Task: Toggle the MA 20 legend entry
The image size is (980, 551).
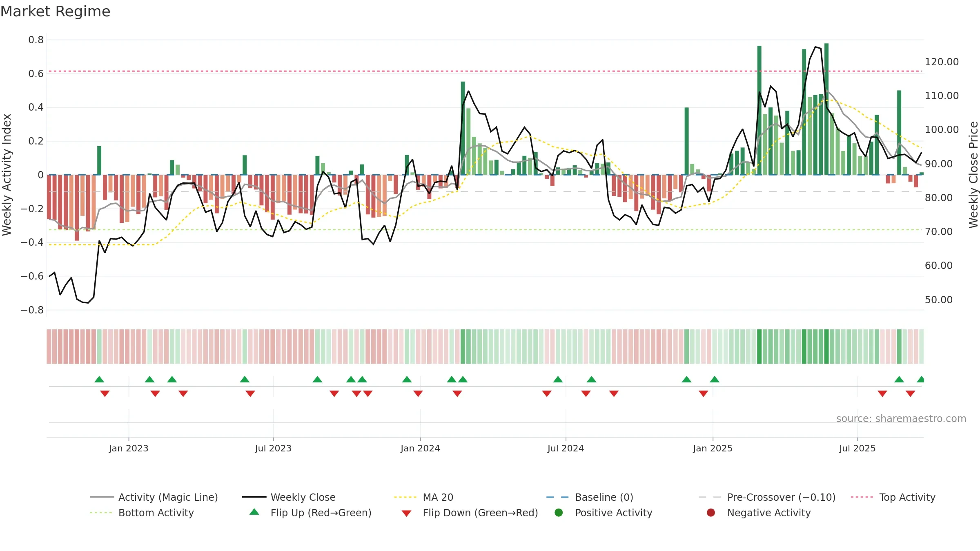Action: point(424,497)
